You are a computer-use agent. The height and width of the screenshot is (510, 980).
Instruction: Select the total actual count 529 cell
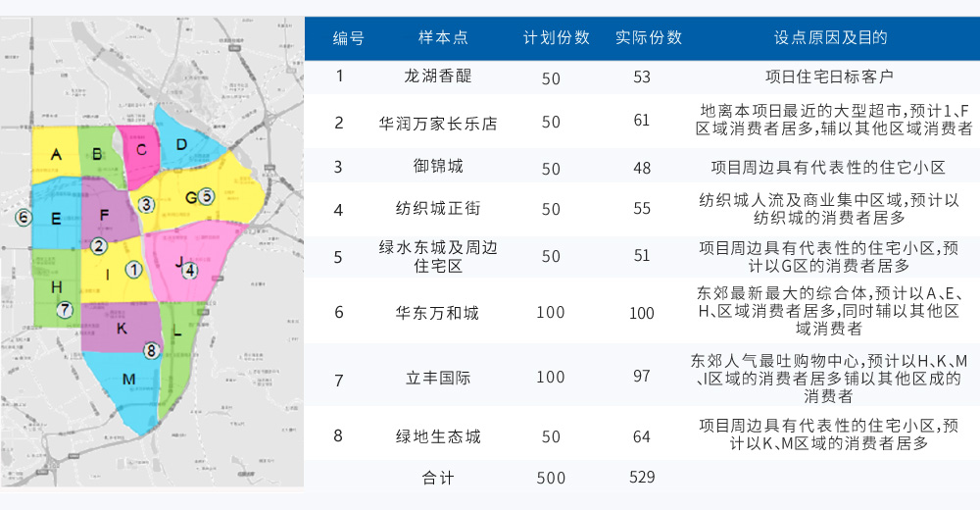pyautogui.click(x=643, y=478)
